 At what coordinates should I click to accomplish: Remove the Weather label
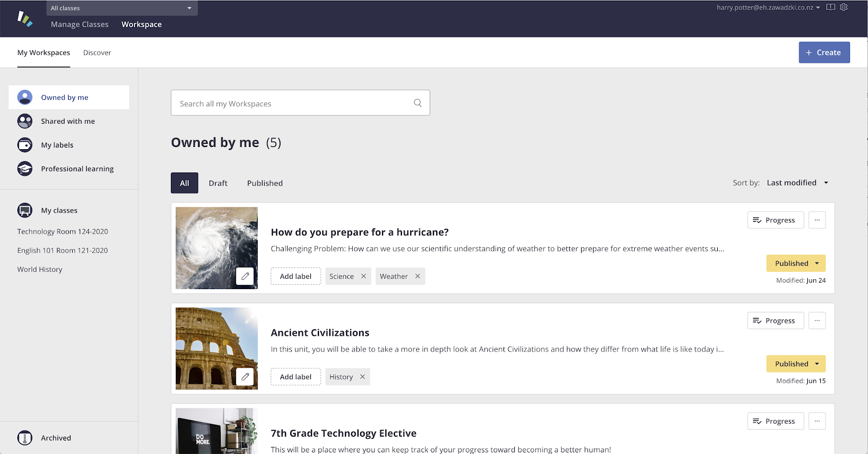pos(418,276)
